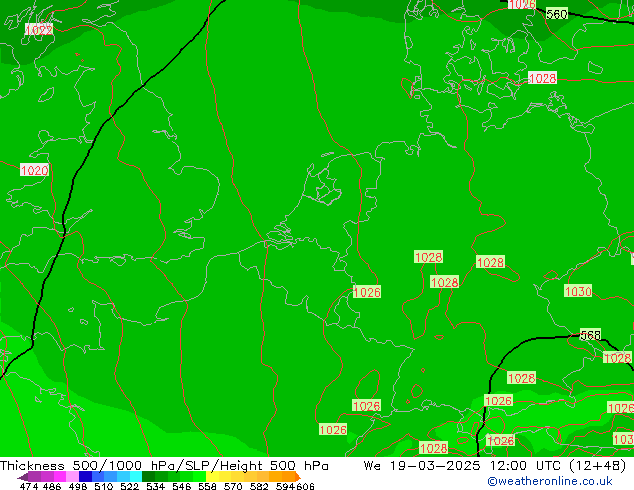Click the 534 legend value
The image size is (634, 490).
[x=156, y=486]
